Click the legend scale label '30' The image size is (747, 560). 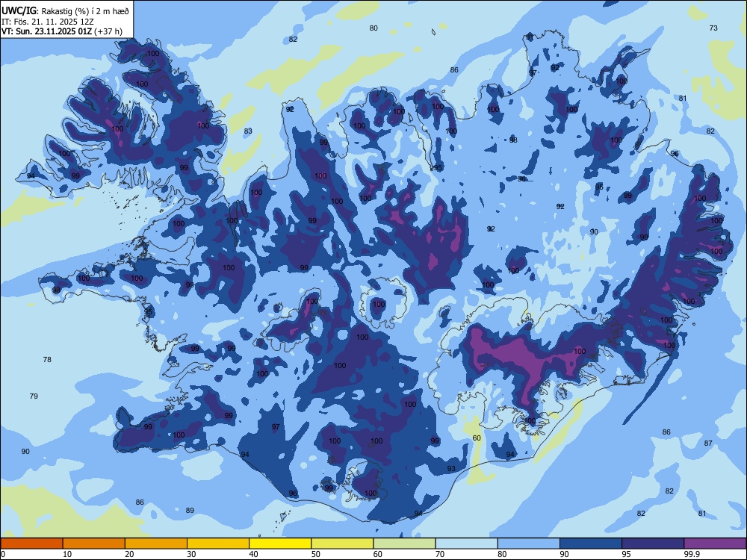pyautogui.click(x=191, y=554)
